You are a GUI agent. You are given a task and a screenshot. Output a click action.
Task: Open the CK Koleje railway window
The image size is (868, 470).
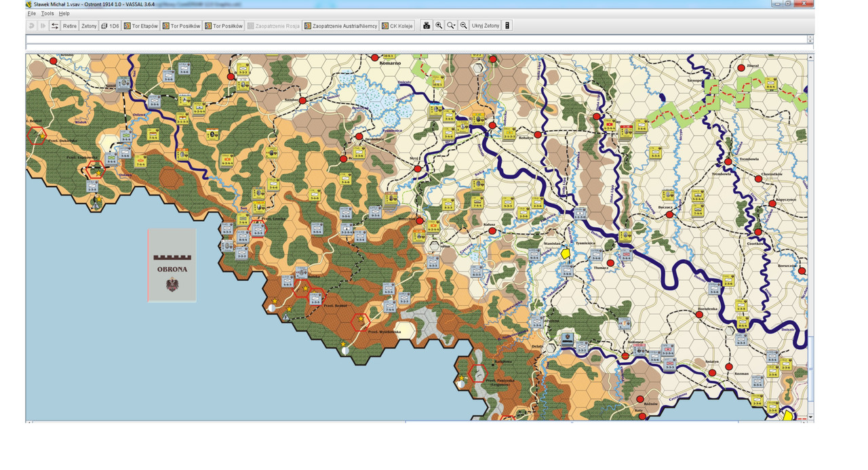(397, 26)
